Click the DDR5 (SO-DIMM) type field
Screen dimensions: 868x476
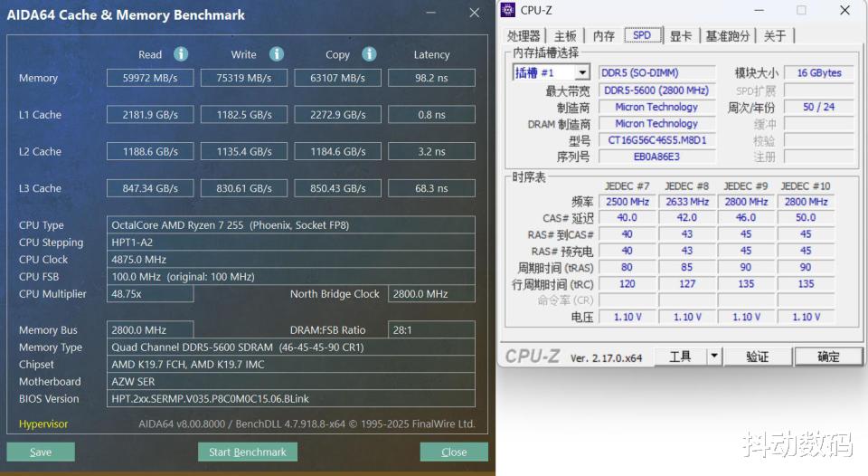click(657, 72)
